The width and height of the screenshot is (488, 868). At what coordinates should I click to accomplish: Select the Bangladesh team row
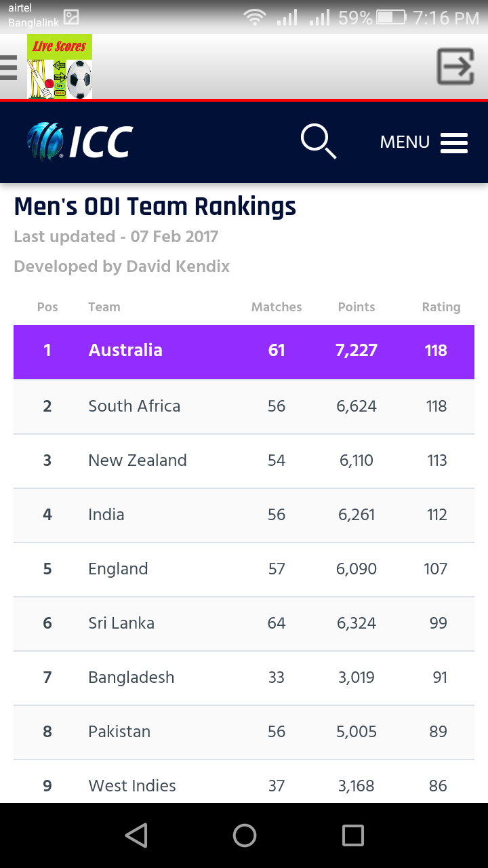coord(243,677)
